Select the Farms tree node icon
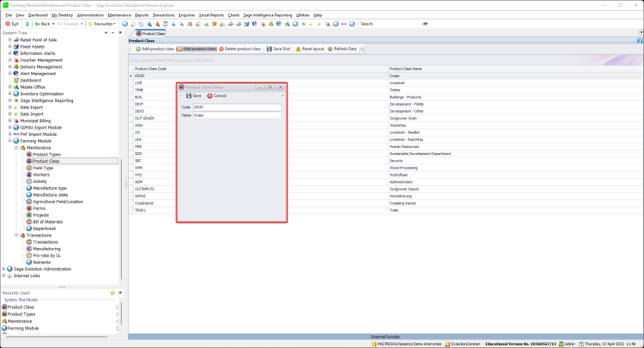Image resolution: width=644 pixels, height=348 pixels. pyautogui.click(x=29, y=208)
